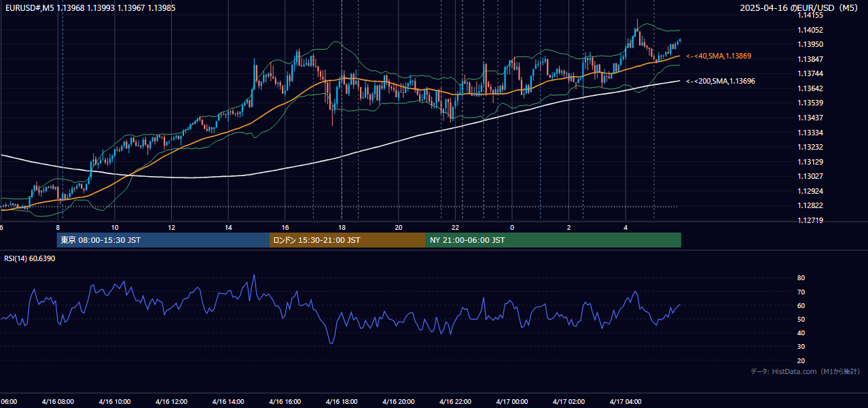Click price axis label 1.13539
The height and width of the screenshot is (408, 868).
pyautogui.click(x=811, y=103)
